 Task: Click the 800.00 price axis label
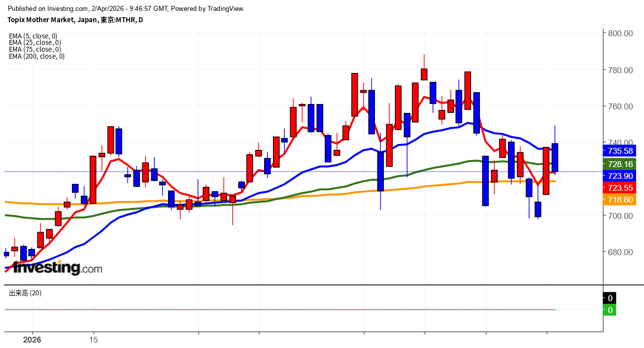click(x=620, y=34)
